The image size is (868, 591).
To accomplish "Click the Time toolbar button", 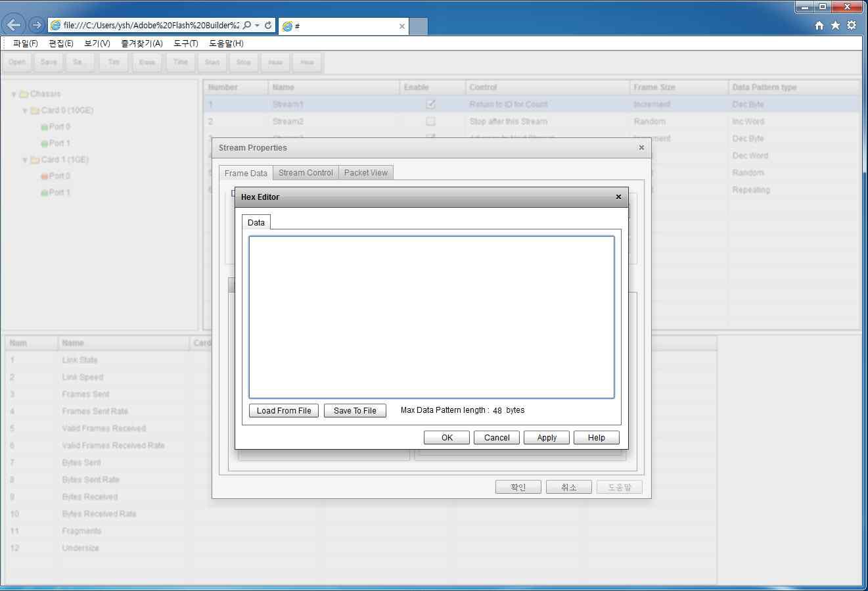I will 181,62.
